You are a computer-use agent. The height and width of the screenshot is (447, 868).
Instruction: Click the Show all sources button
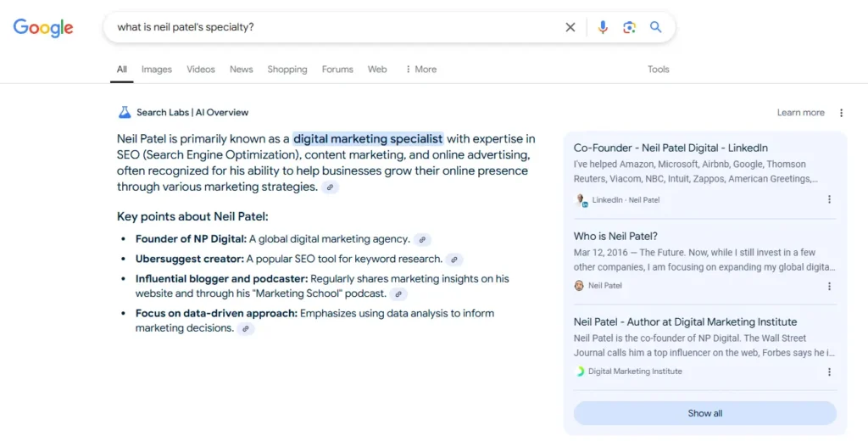(704, 413)
